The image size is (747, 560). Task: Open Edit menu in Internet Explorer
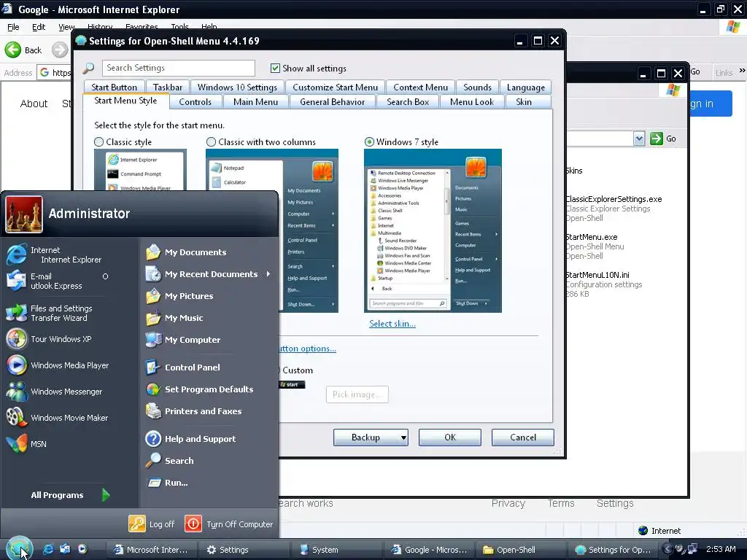(x=39, y=27)
